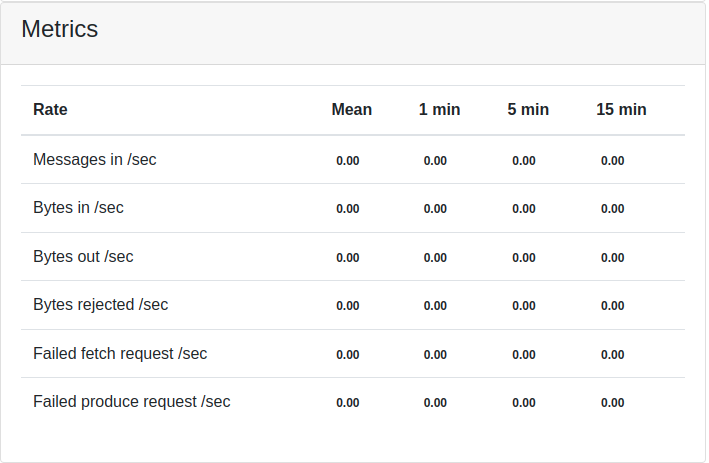Viewport: 709px width, 463px height.
Task: Select the 5 min value for Bytes out /sec
Action: tap(524, 258)
